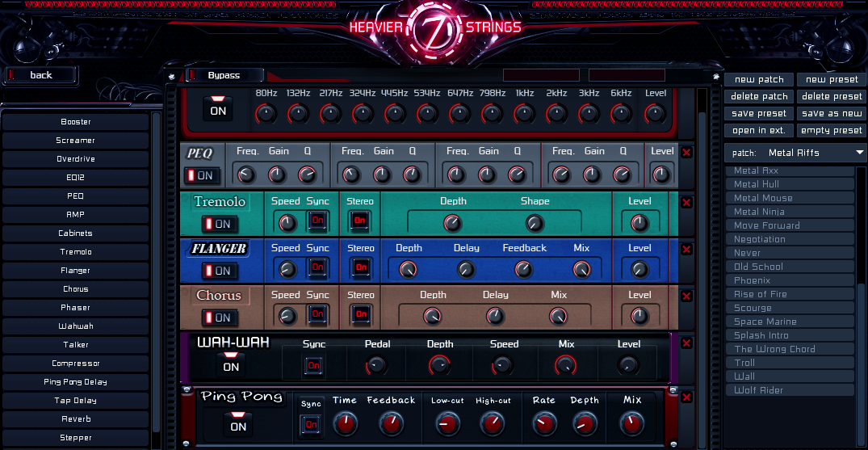Click open in ext. button

click(x=759, y=131)
